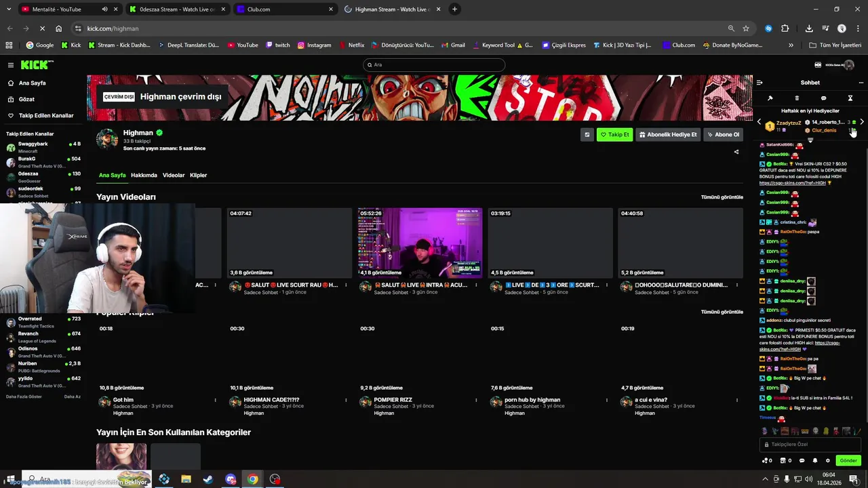This screenshot has height=488, width=868.
Task: Open Chrome downloads icon
Action: tap(809, 28)
